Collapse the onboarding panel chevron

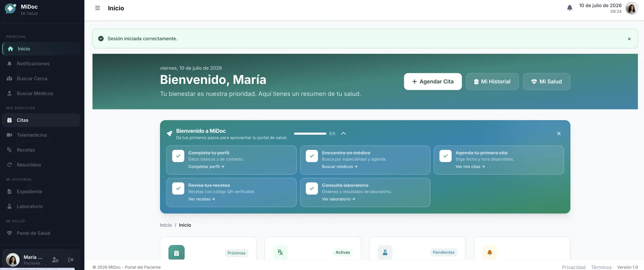[343, 133]
